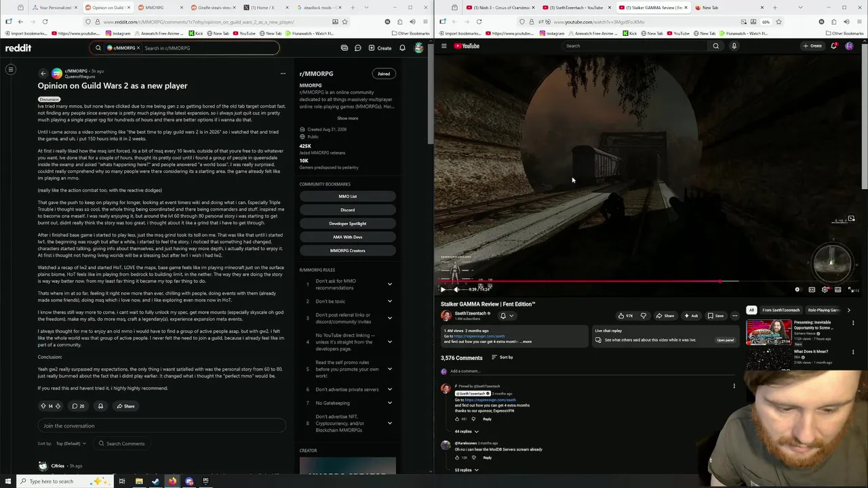Expand rule 1 Don't ask for MMO recommendations
Viewport: 868px width, 488px height.
pos(389,284)
